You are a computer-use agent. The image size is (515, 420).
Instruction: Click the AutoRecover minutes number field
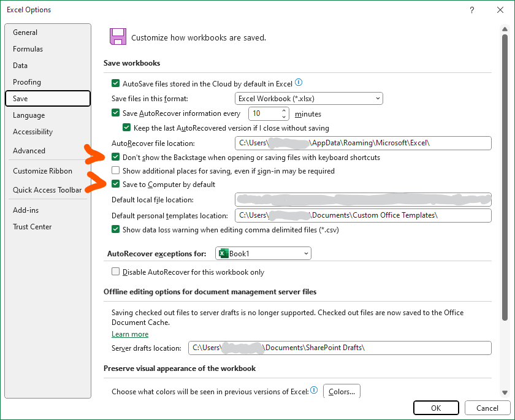point(265,113)
